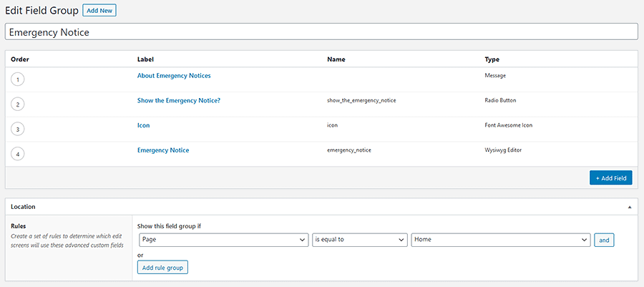Open the Icon field label

(x=143, y=125)
